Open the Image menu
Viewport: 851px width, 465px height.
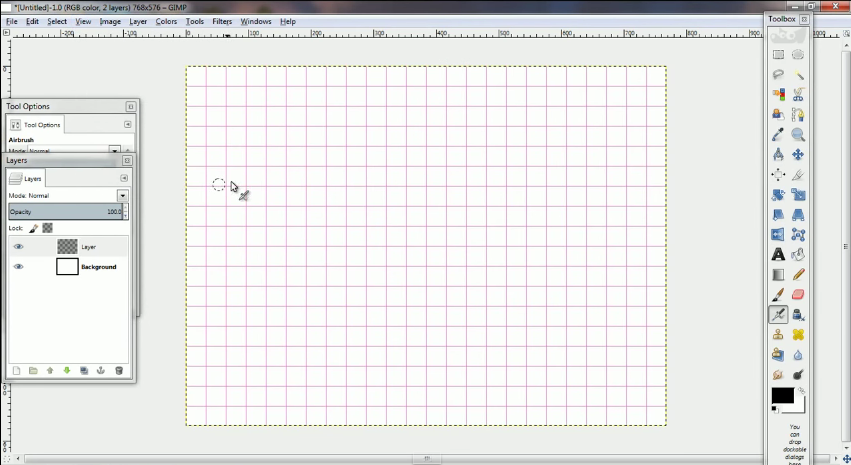click(110, 22)
